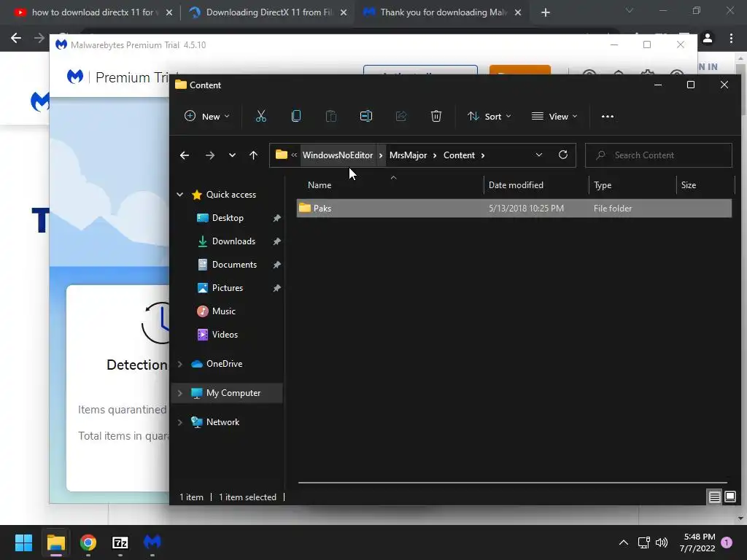The image size is (747, 560).
Task: Click the Search Content field
Action: pos(659,155)
